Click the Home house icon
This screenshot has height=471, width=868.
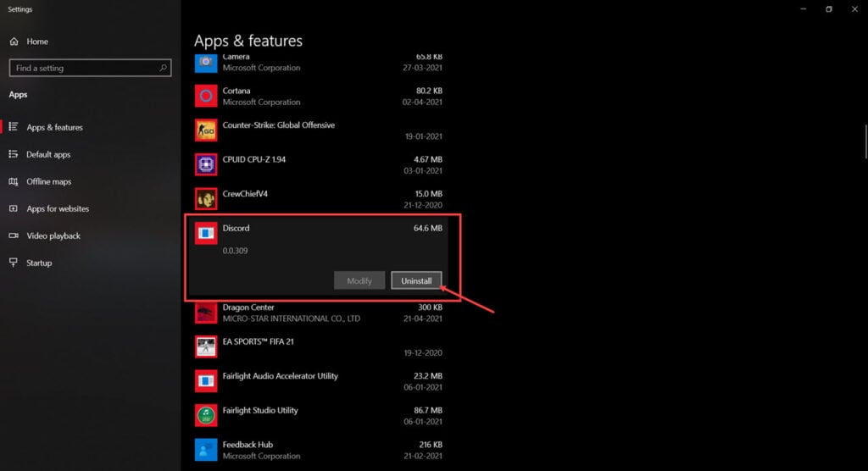point(14,42)
